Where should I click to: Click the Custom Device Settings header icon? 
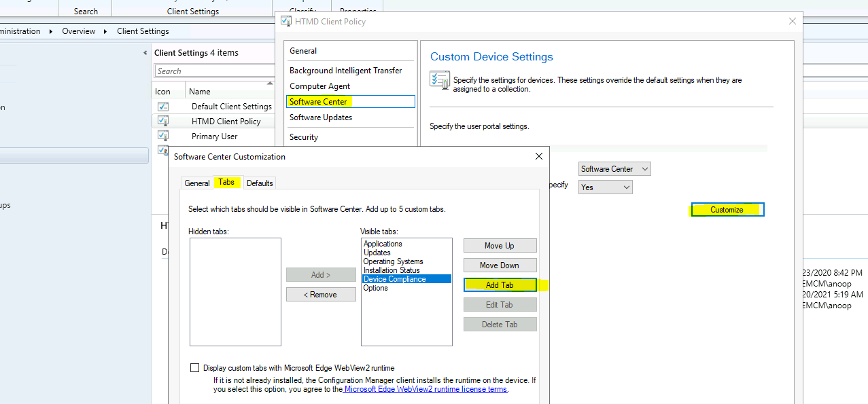point(439,79)
